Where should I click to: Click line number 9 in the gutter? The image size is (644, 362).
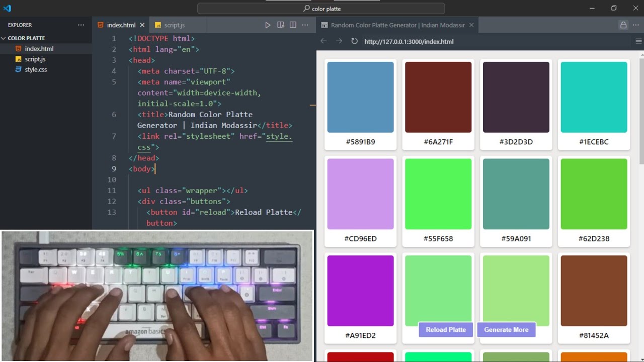pos(114,169)
